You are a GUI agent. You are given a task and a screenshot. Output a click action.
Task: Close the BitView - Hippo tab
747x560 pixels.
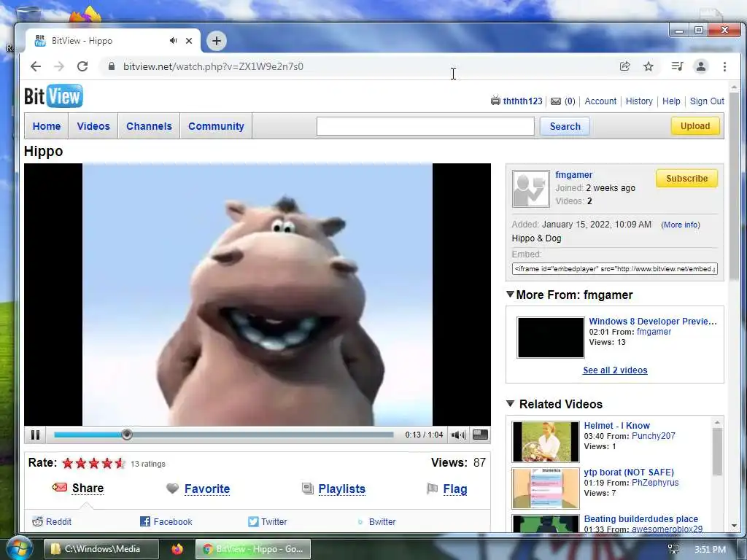(x=189, y=41)
